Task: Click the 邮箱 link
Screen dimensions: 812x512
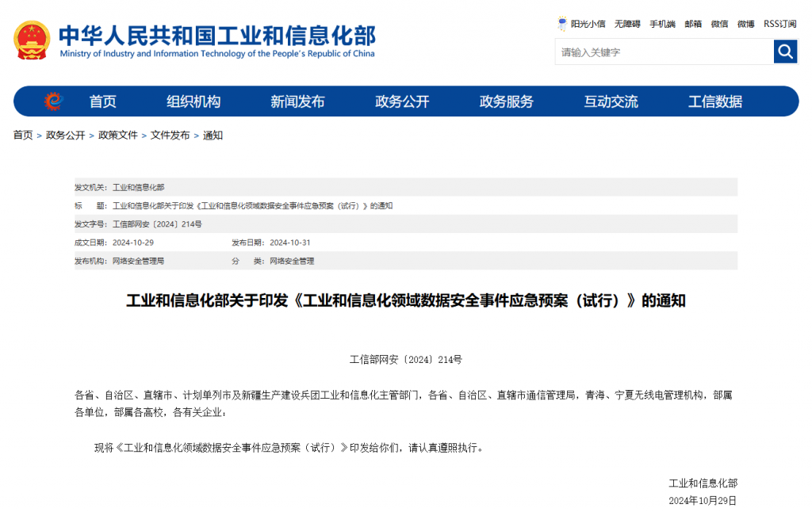Action: point(693,24)
